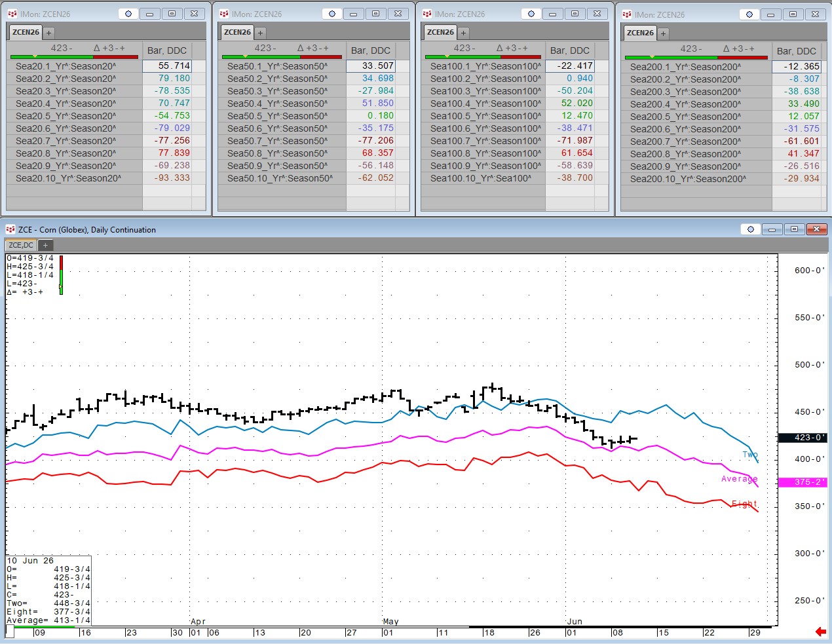Click the -93.333 value cell
Viewport: 832px width, 644px height.
(167, 178)
